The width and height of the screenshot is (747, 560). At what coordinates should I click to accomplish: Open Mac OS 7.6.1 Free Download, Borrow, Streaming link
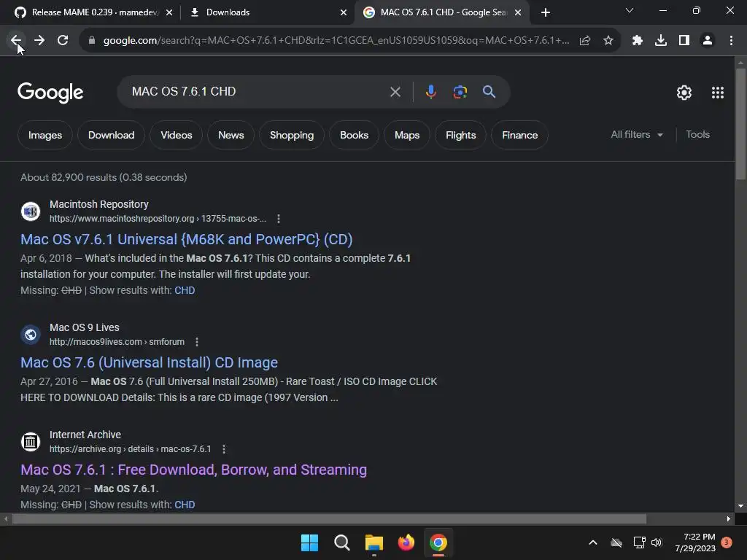193,470
